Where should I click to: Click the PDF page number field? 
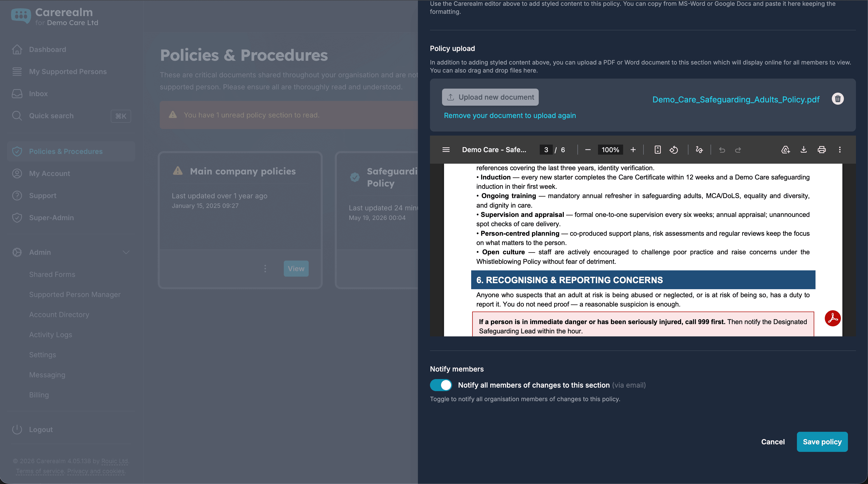click(x=546, y=150)
